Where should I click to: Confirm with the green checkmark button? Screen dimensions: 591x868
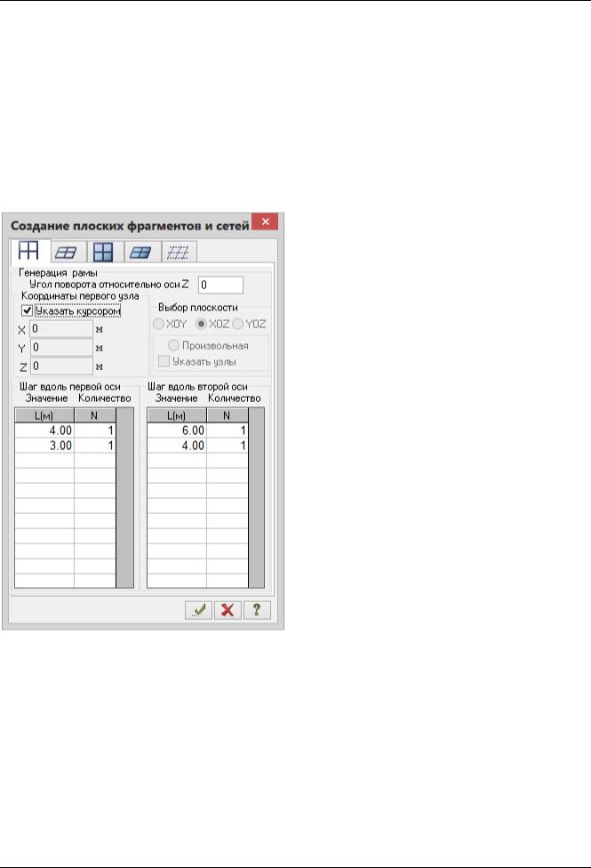click(x=199, y=610)
